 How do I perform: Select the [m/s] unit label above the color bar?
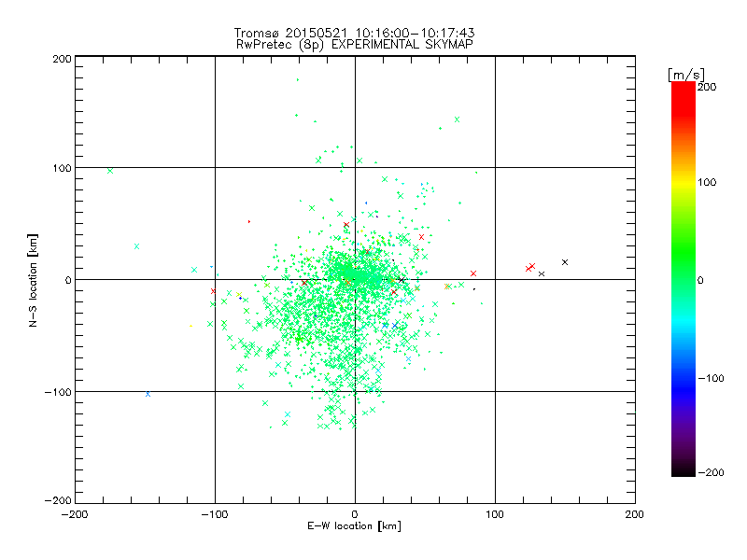(x=686, y=76)
